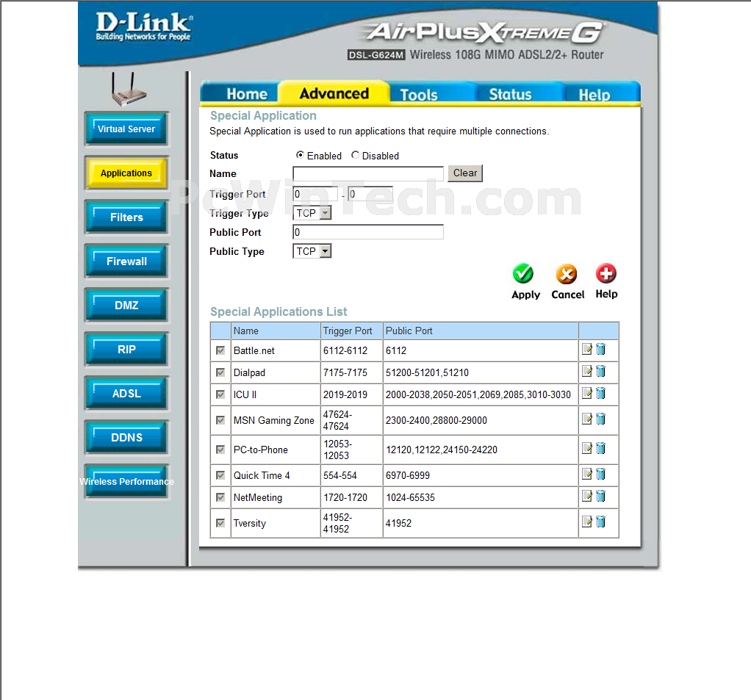751x700 pixels.
Task: Click the second Trigger Port field
Action: [x=370, y=194]
